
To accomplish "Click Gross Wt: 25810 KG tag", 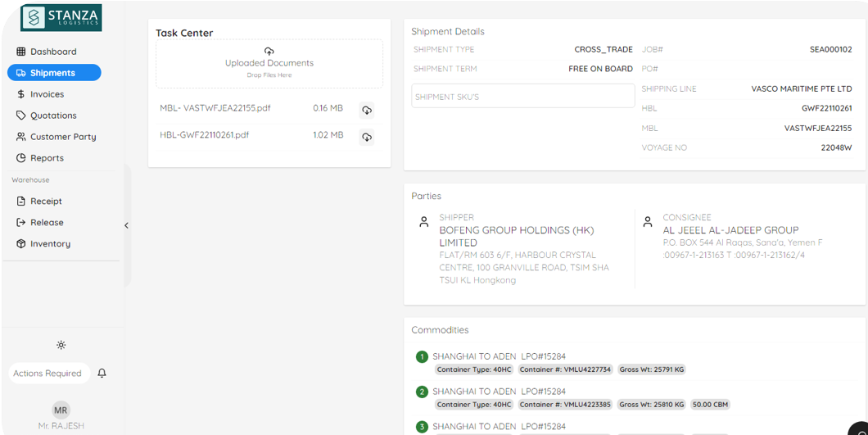I will 652,405.
